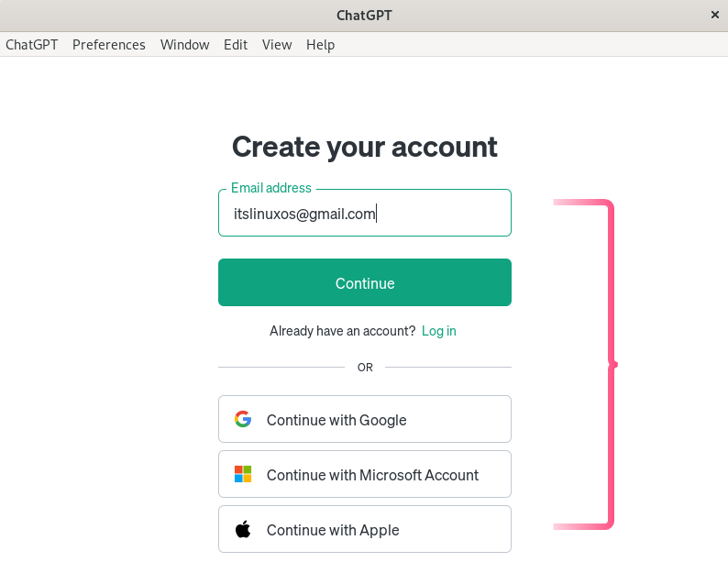Open the View menu
The image size is (728, 562).
click(277, 45)
